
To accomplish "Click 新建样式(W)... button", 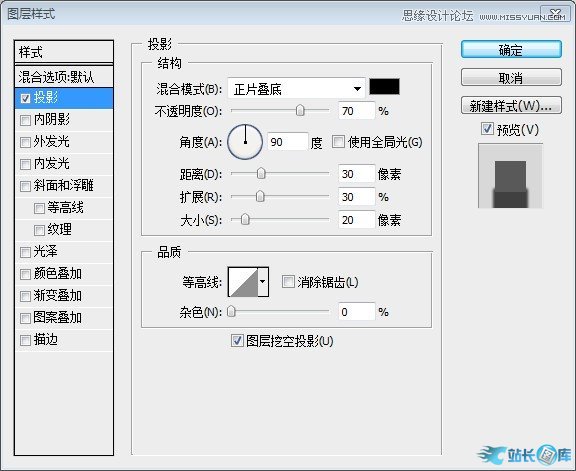I will click(x=511, y=105).
